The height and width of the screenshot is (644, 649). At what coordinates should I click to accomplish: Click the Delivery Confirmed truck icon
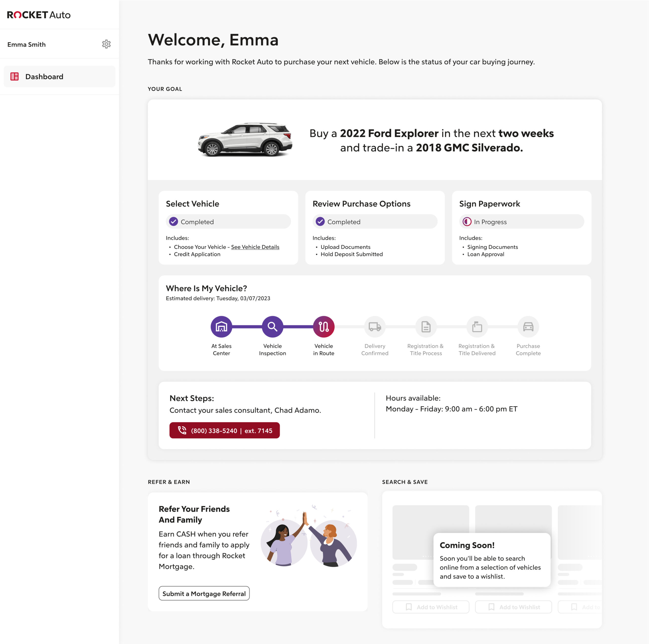(x=374, y=326)
